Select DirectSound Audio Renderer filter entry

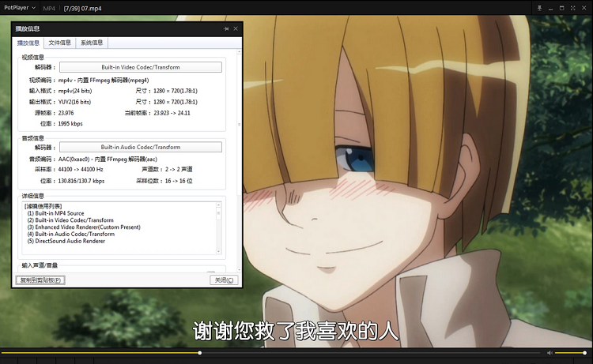point(69,241)
